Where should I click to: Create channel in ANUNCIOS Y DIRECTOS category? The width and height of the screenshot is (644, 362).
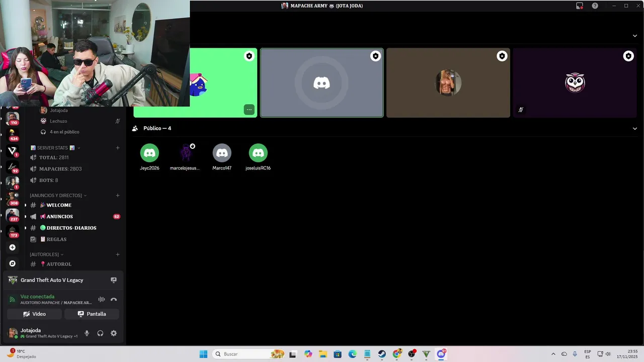[x=118, y=195]
